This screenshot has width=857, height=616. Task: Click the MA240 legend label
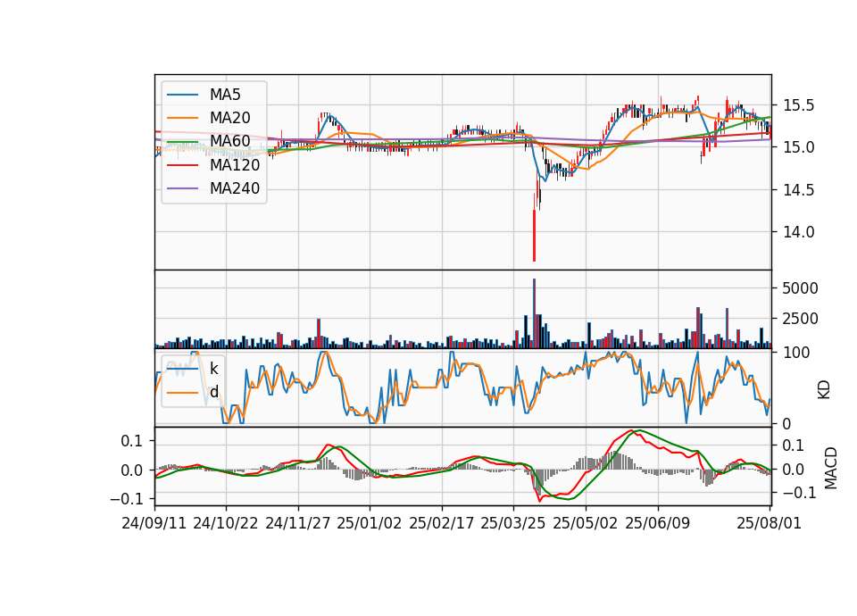(x=235, y=188)
